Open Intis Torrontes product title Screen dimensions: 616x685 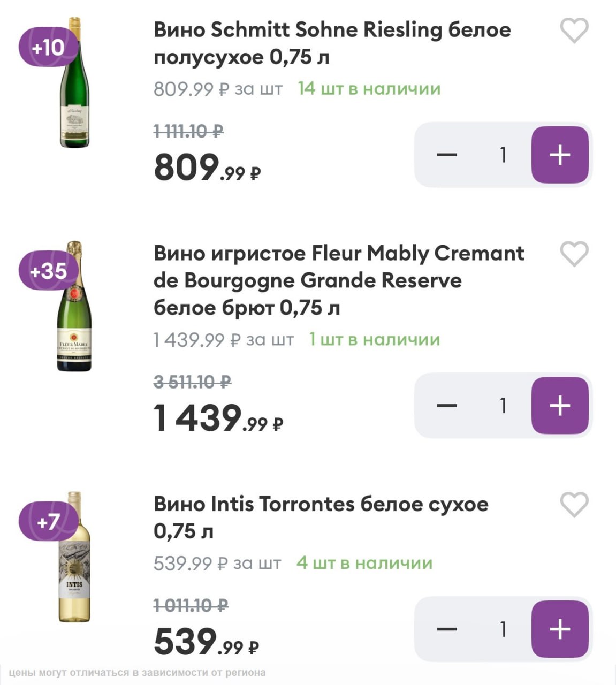(x=321, y=517)
